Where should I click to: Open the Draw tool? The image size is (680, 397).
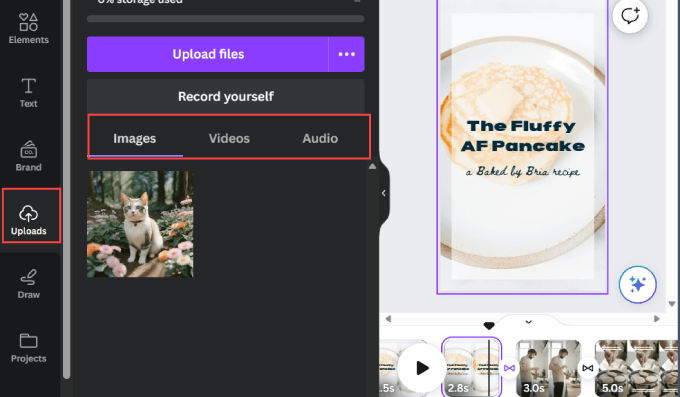pos(29,284)
